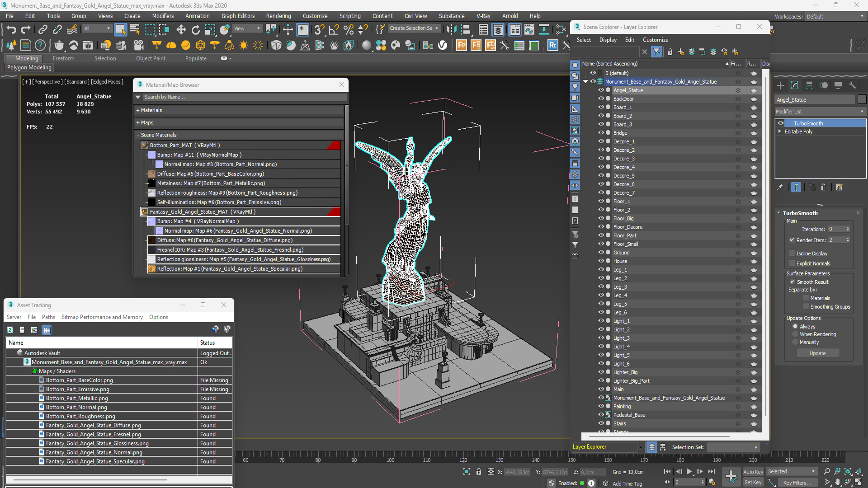
Task: Open the Create command panel tab
Action: click(780, 85)
